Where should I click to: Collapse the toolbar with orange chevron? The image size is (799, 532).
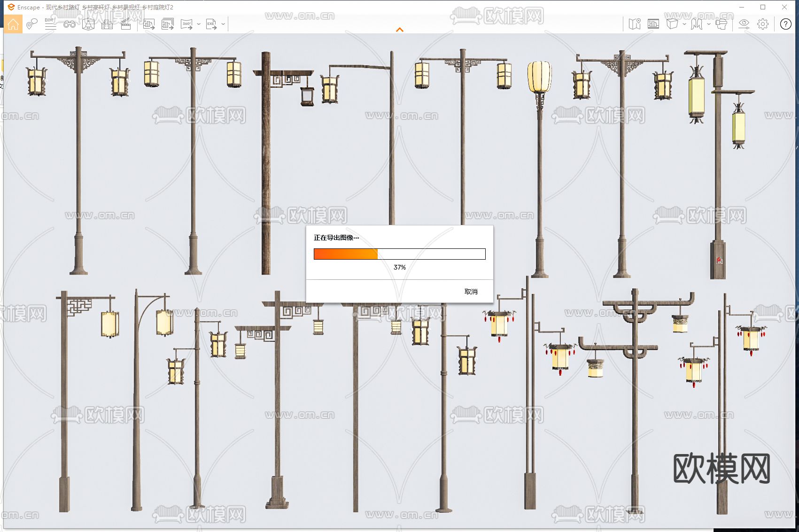(400, 30)
